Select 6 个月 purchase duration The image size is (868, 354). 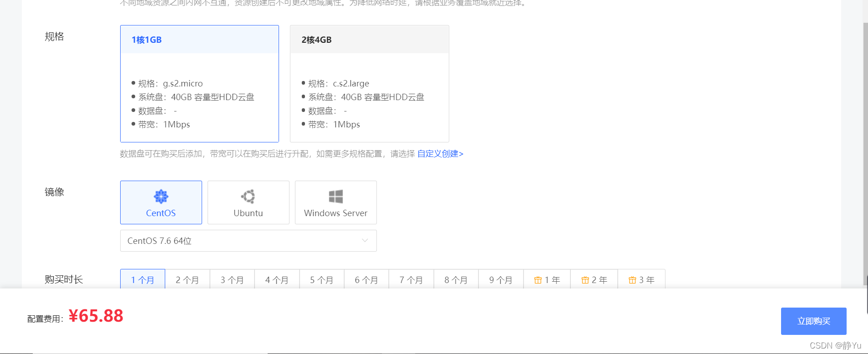(366, 279)
